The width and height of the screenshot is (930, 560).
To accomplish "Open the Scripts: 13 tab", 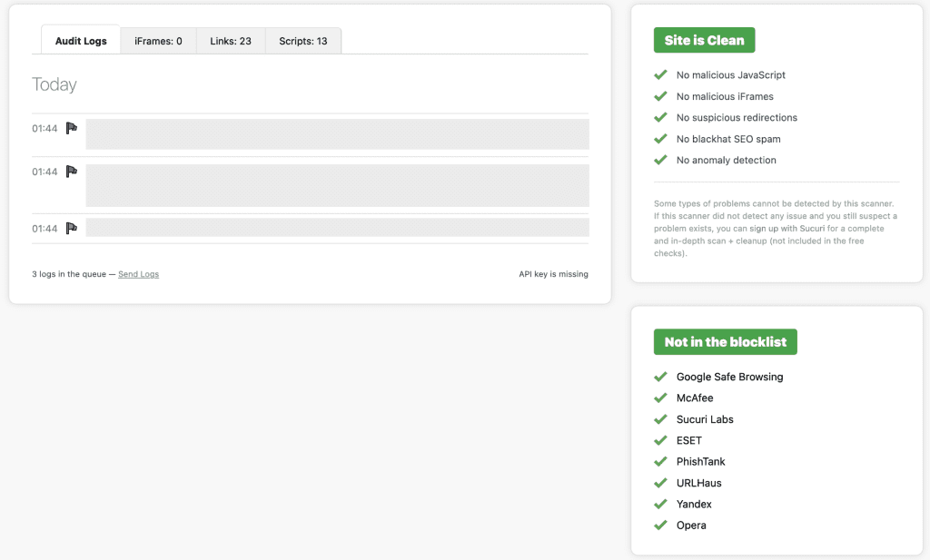I will pos(303,41).
